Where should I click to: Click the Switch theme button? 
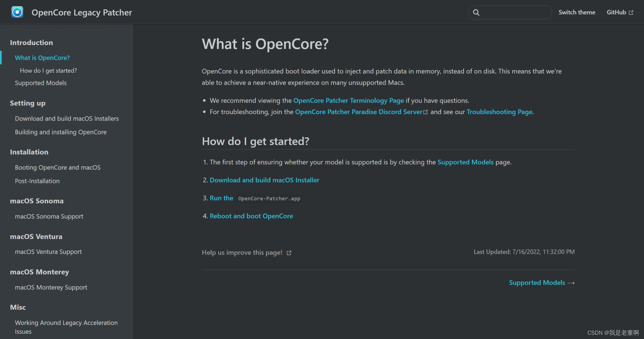pyautogui.click(x=577, y=12)
